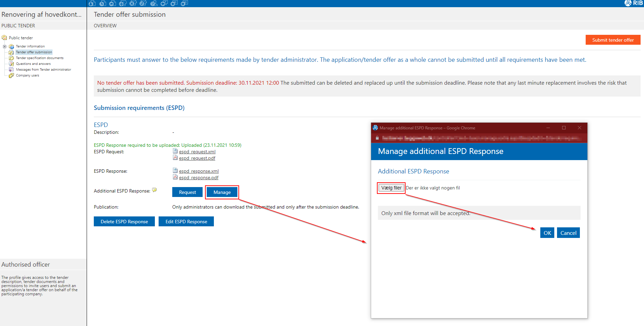Click the Submit tender offer button

[613, 40]
